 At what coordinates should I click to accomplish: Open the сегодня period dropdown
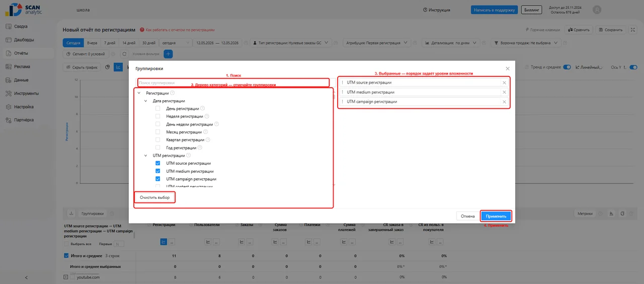[x=176, y=43]
